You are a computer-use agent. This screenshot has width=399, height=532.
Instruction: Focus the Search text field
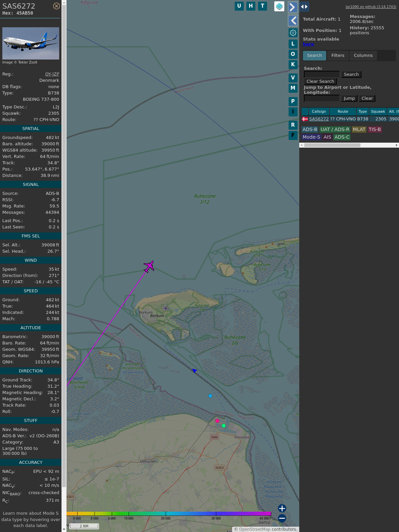click(322, 74)
